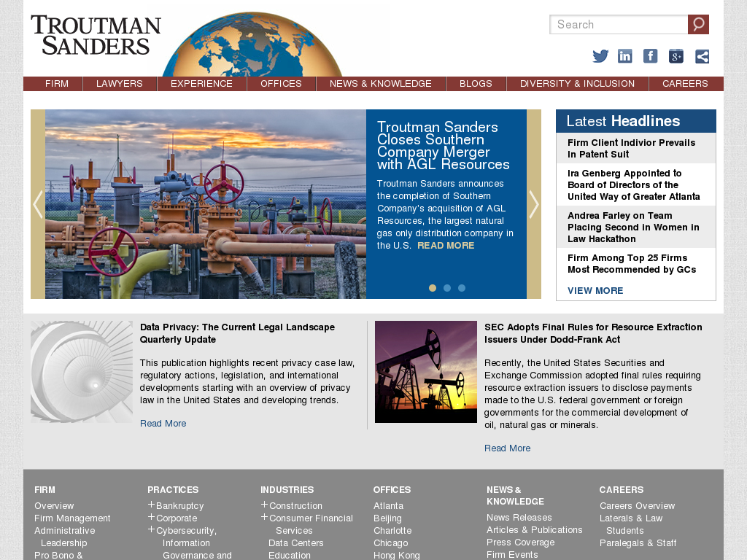Click the search magnifier button
This screenshot has width=747, height=560.
(x=698, y=24)
